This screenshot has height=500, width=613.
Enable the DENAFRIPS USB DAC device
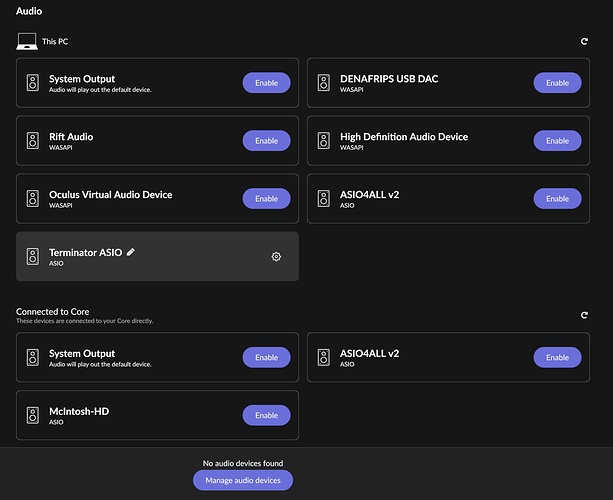click(557, 83)
